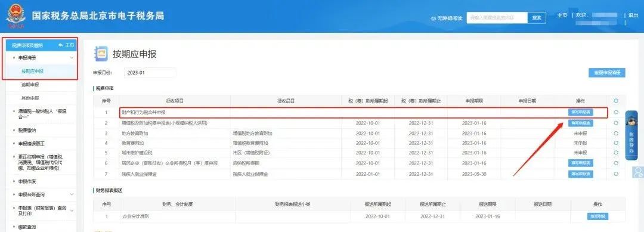Click the 税费申报及缴纳 sidebar header
The width and height of the screenshot is (644, 232).
coord(27,45)
